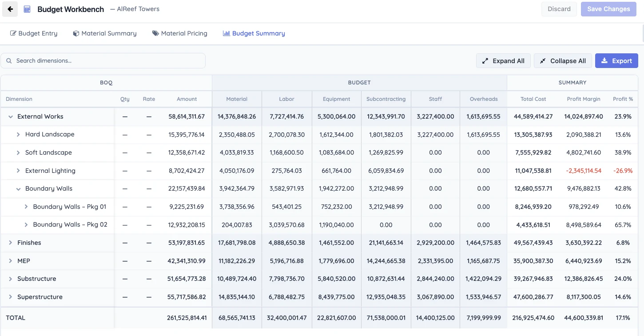Click the Finishes subcontracting value 21,141,663.14
This screenshot has height=336, width=644.
pyautogui.click(x=386, y=243)
